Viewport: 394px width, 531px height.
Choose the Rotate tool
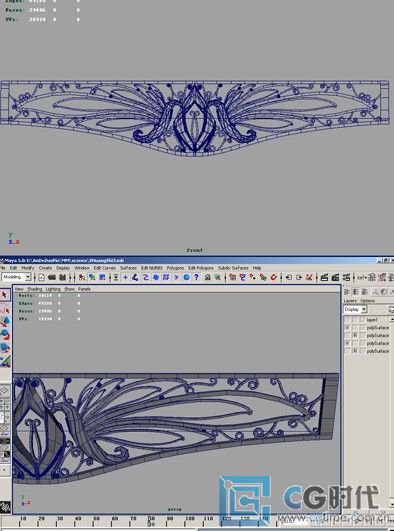coord(5,335)
